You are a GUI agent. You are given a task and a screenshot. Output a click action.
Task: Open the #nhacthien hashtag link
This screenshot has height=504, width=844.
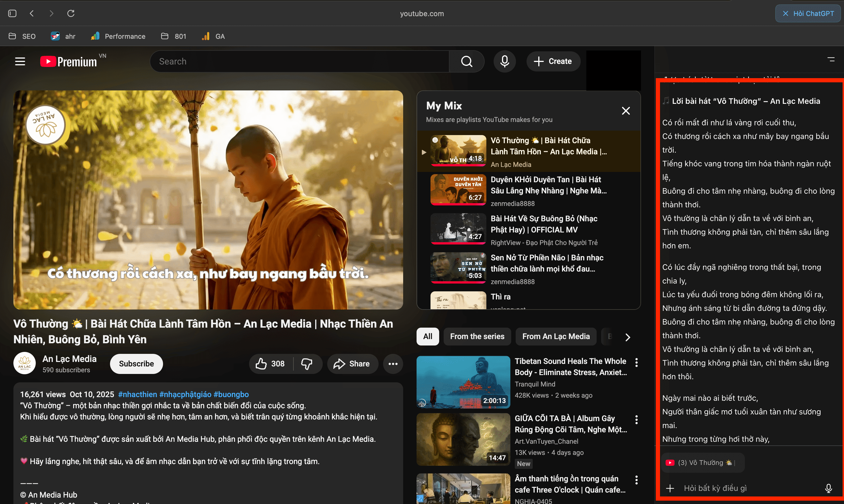point(137,394)
